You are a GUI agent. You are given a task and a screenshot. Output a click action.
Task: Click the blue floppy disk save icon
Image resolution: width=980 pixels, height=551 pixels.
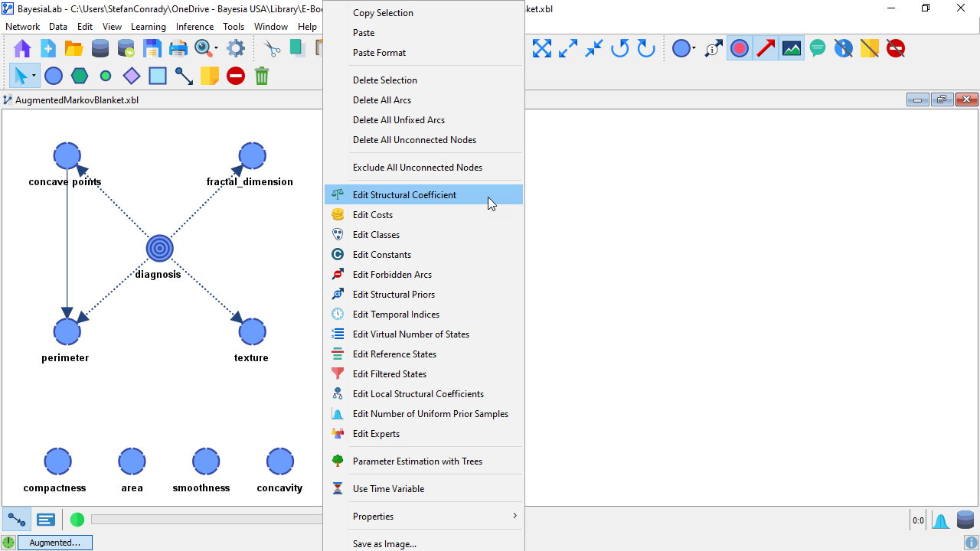tap(152, 49)
